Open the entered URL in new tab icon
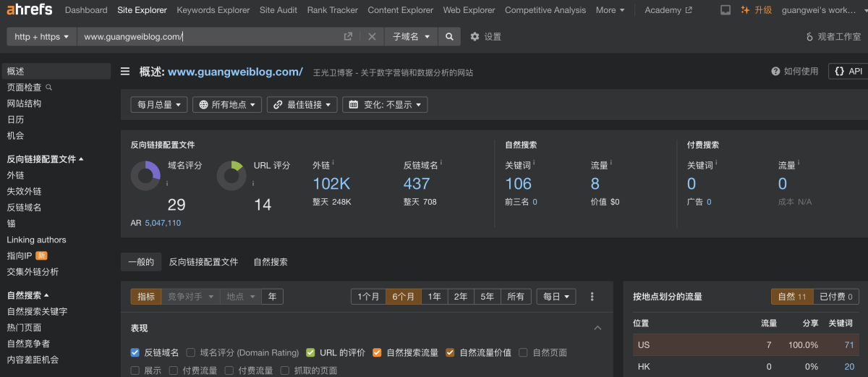The image size is (868, 377). click(x=348, y=36)
